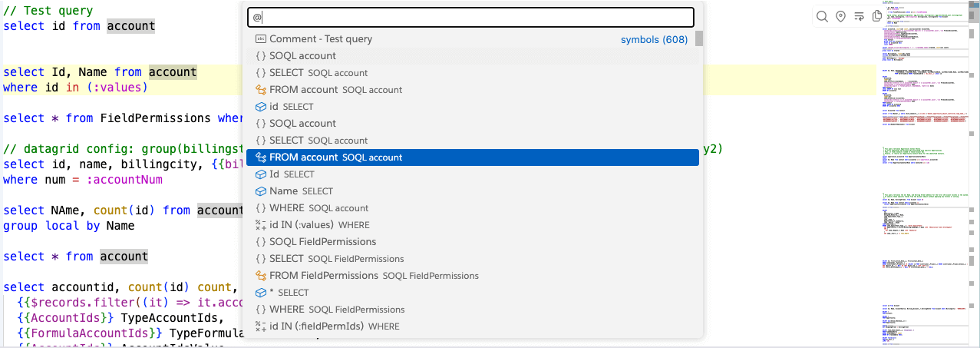Screen dimensions: 980x348
Task: Click '// Test query' comment in editor
Action: click(x=48, y=11)
